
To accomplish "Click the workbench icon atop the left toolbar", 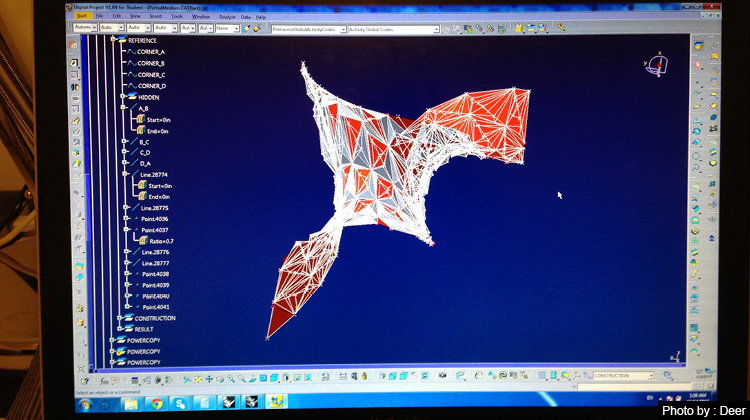I will click(73, 45).
